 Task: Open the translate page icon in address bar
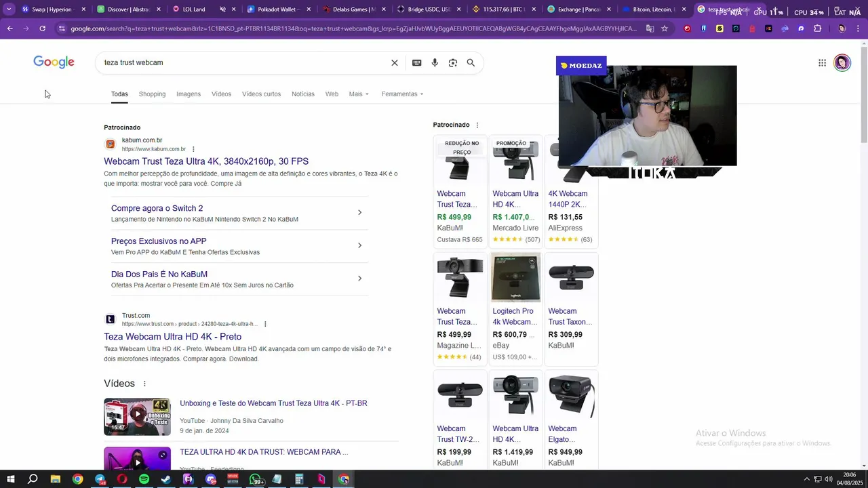click(x=650, y=28)
